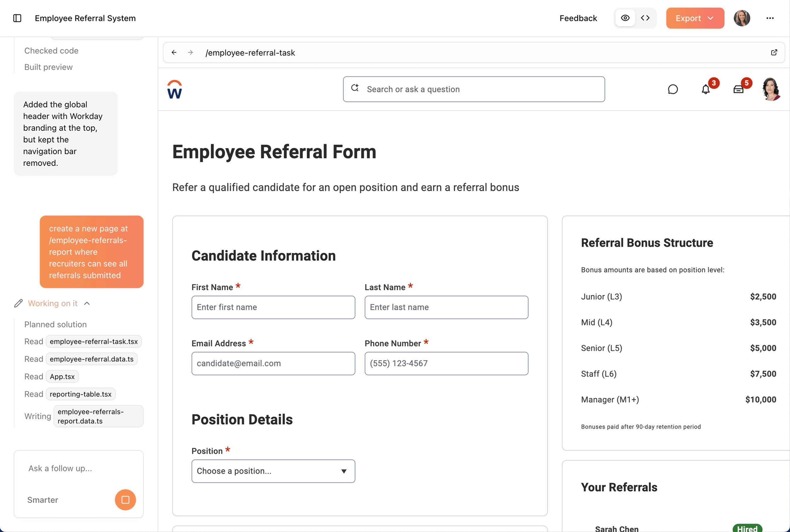Screen dimensions: 790x532
Task: Click the orange user prompt bubble
Action: tap(92, 252)
